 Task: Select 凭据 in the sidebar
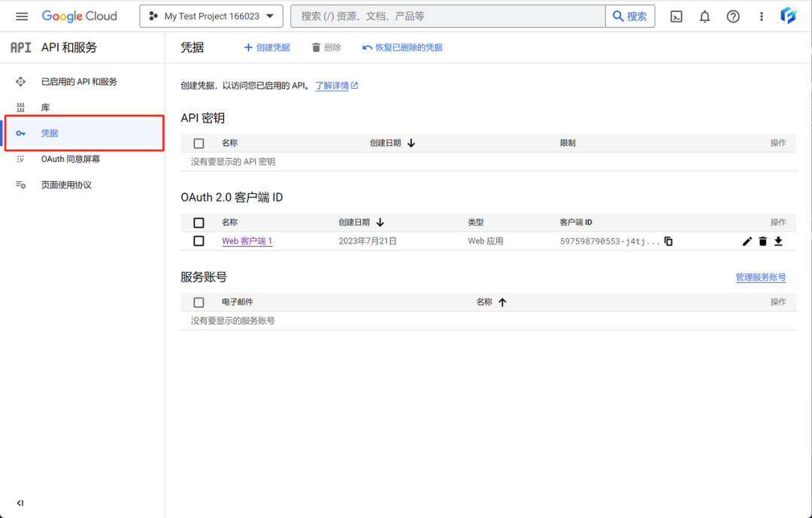(x=84, y=133)
